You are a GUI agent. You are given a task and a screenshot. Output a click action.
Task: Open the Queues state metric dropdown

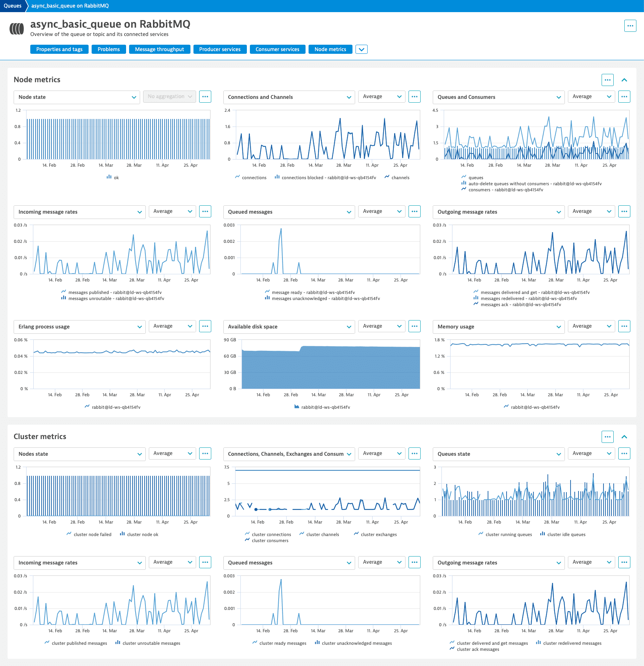[x=499, y=454]
